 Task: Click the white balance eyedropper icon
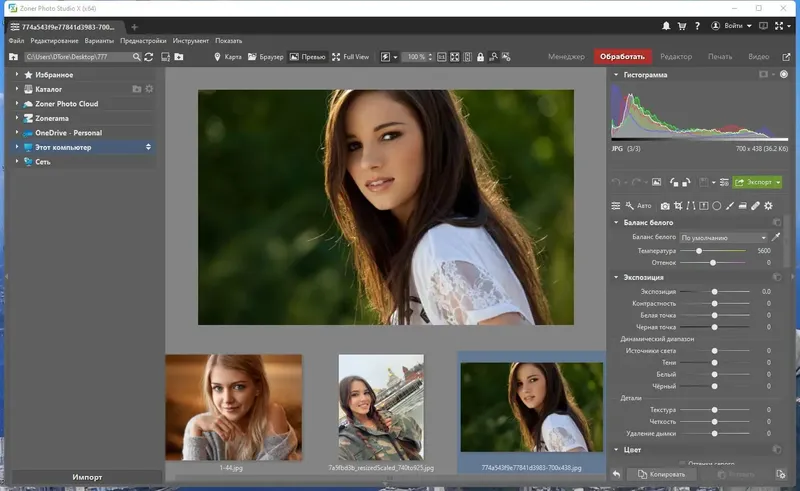[776, 237]
